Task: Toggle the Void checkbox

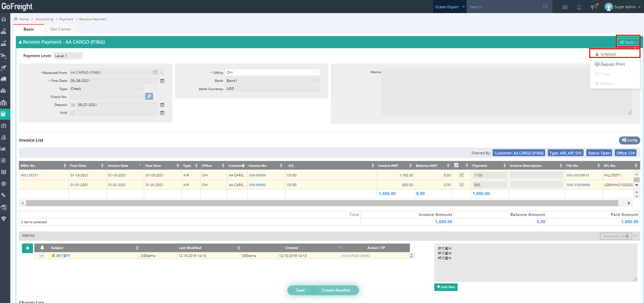Action: (73, 113)
